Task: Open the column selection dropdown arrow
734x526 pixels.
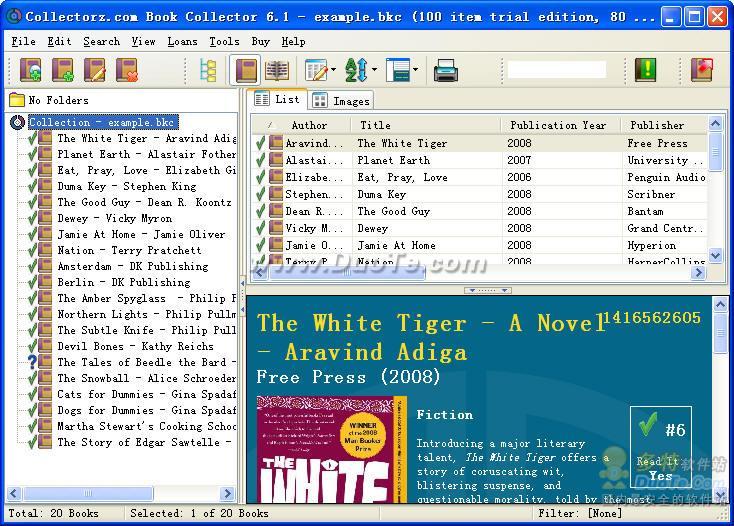Action: (x=334, y=70)
